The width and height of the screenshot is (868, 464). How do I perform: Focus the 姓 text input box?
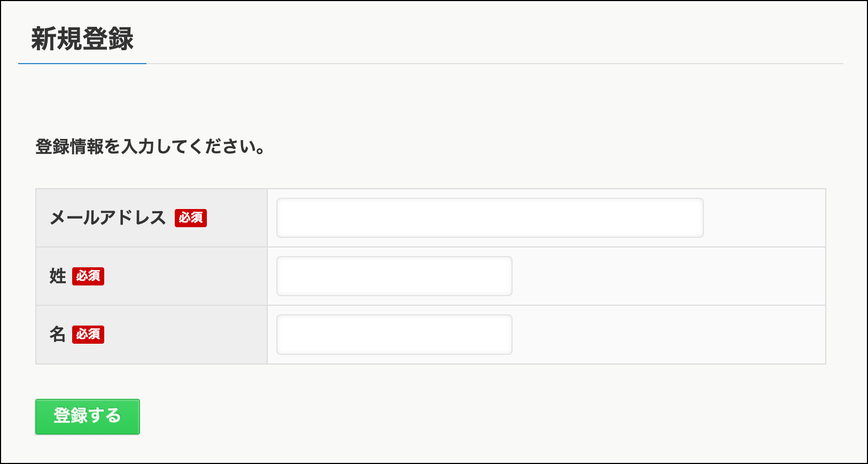coord(394,276)
